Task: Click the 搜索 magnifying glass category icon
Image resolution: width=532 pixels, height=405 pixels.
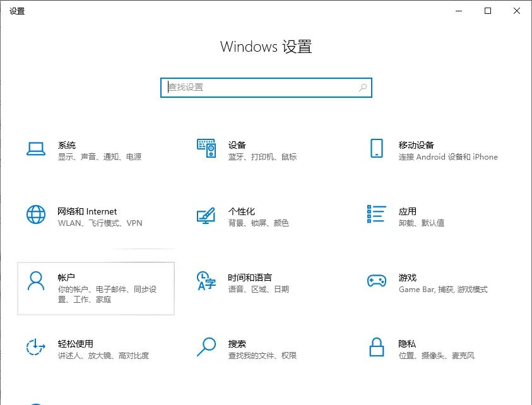Action: [x=206, y=347]
